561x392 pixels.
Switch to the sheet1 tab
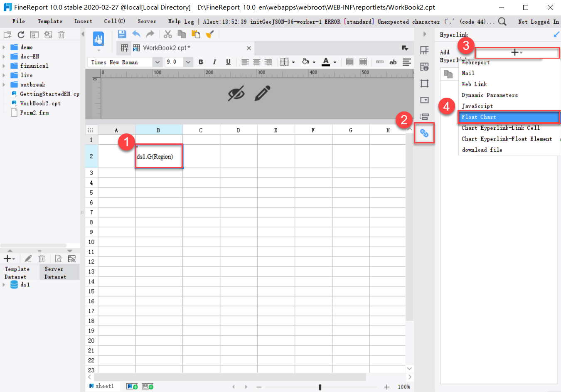click(102, 386)
